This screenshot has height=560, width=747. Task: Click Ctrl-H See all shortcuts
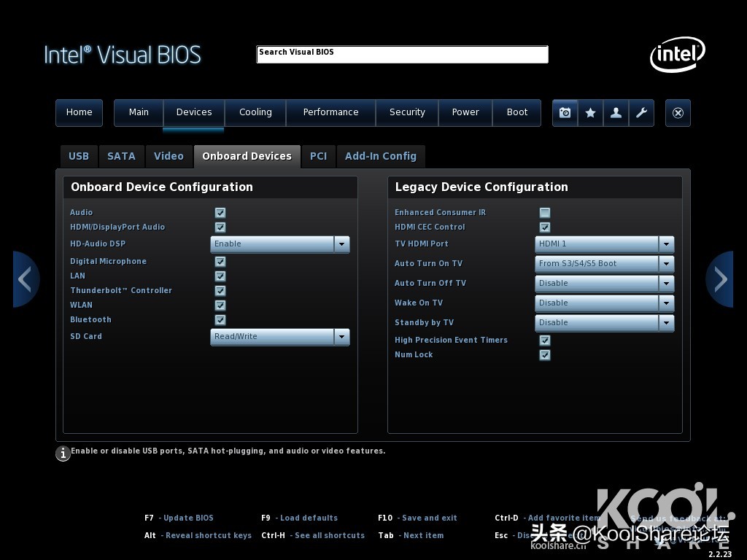pos(313,536)
